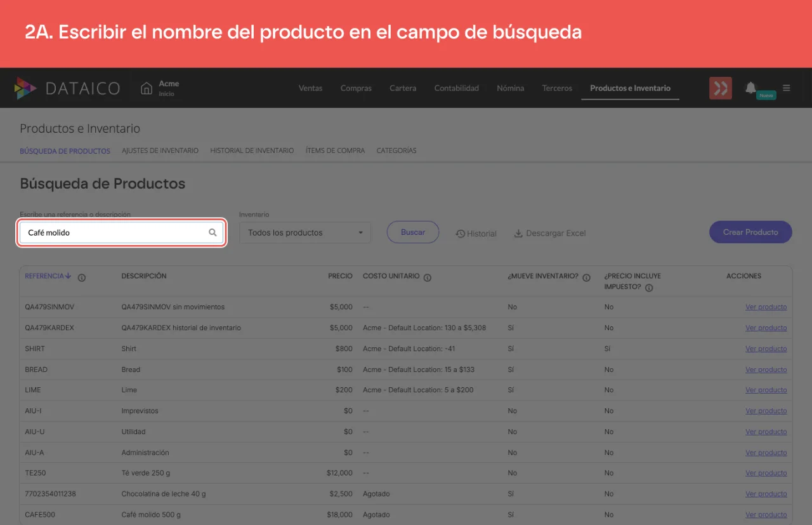Click the DESCRIPCIÓN column header
Screen dimensions: 812x525
[144, 276]
